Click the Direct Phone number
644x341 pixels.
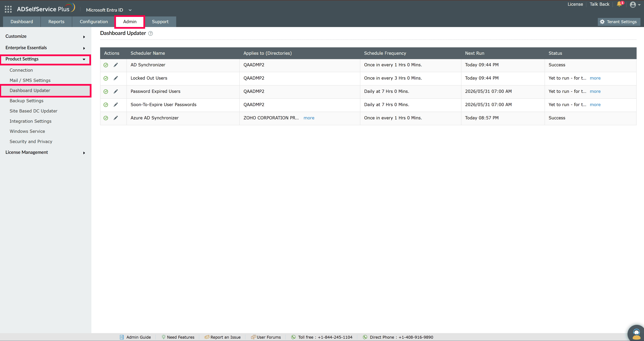[416, 337]
